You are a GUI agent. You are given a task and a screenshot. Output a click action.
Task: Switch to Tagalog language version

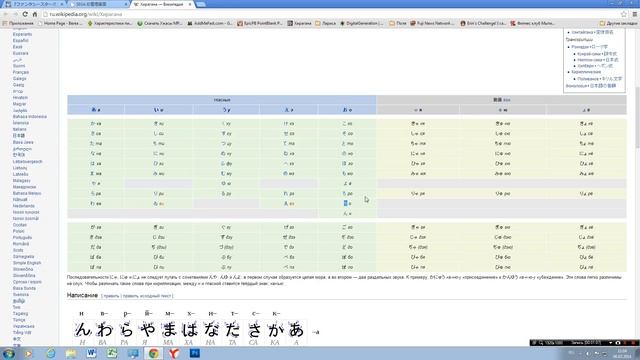(20, 313)
